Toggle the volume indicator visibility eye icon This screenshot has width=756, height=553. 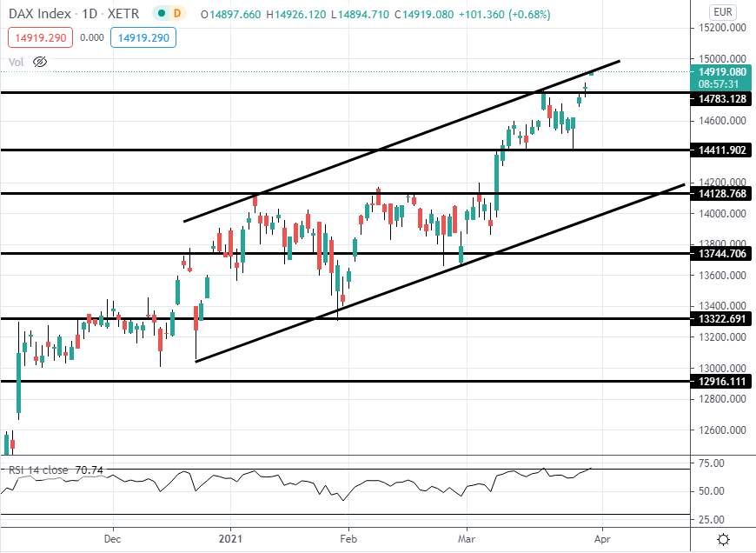pyautogui.click(x=40, y=62)
